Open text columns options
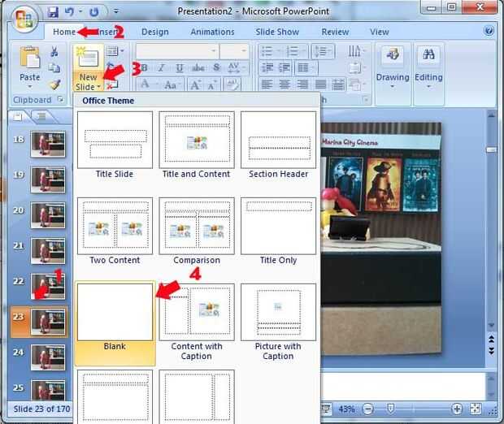504x424 pixels. point(306,67)
